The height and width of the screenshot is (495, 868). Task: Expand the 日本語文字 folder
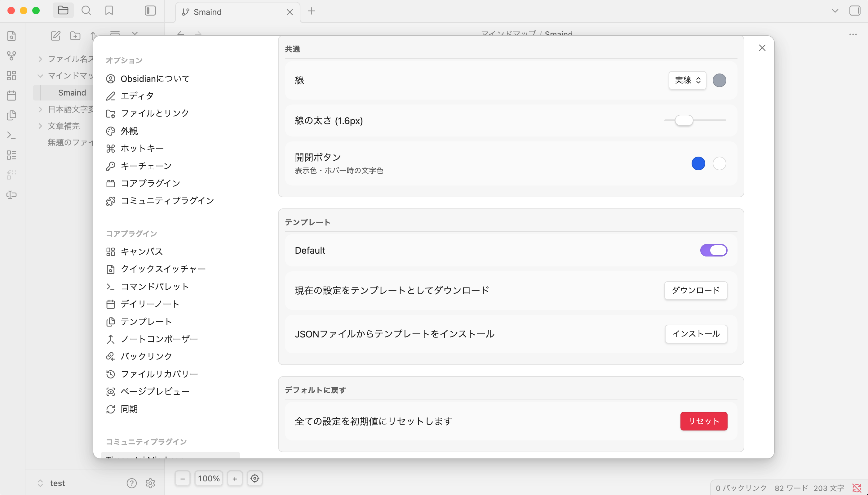click(x=40, y=109)
